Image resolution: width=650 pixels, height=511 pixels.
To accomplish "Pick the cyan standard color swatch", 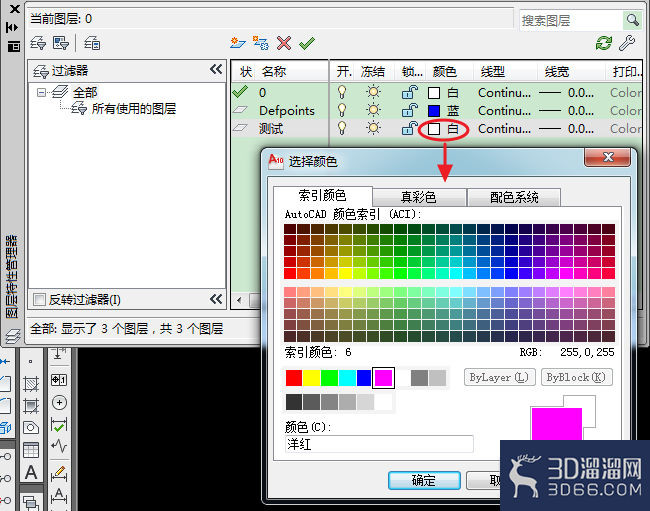I will (x=347, y=378).
